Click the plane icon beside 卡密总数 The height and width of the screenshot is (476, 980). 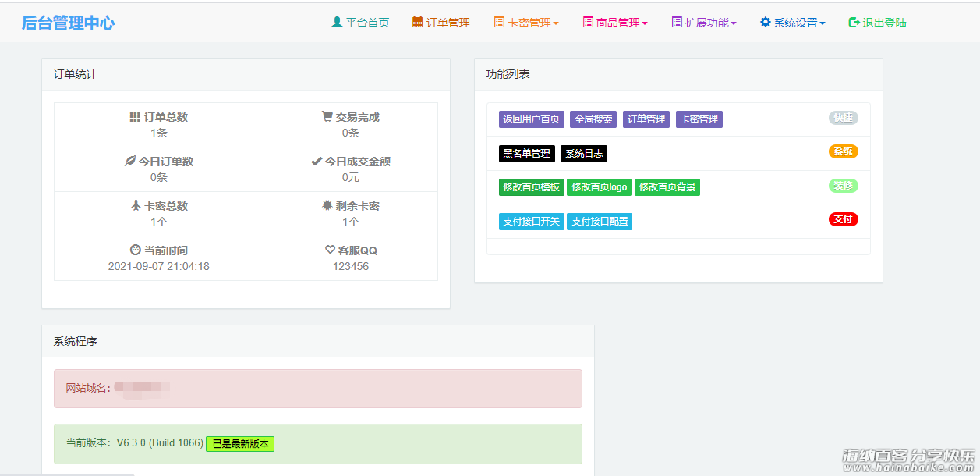point(135,206)
